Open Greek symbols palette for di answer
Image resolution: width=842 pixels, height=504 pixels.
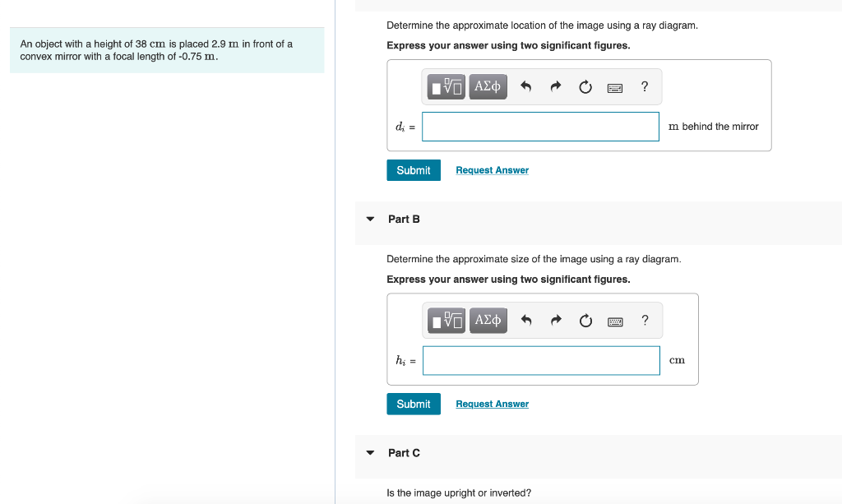coord(488,86)
